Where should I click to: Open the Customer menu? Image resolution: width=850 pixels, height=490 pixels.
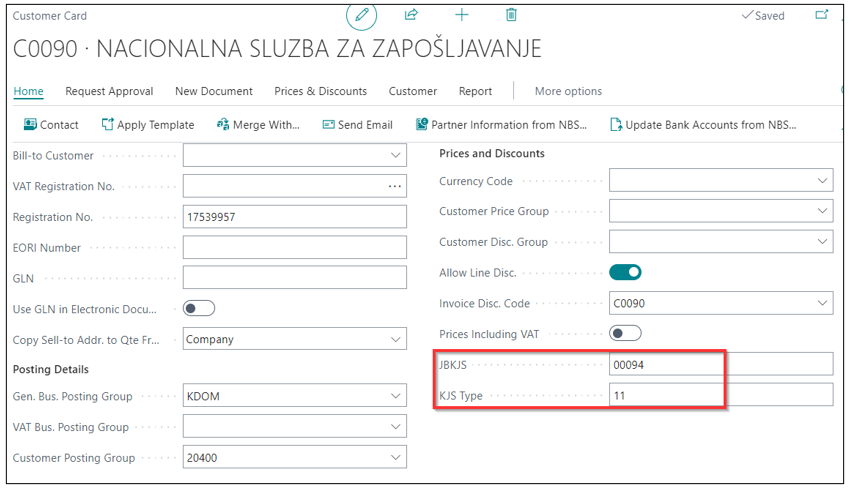413,91
